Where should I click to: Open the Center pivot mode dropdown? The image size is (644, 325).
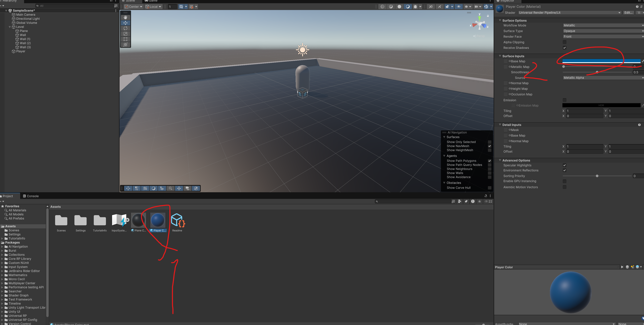pos(134,7)
